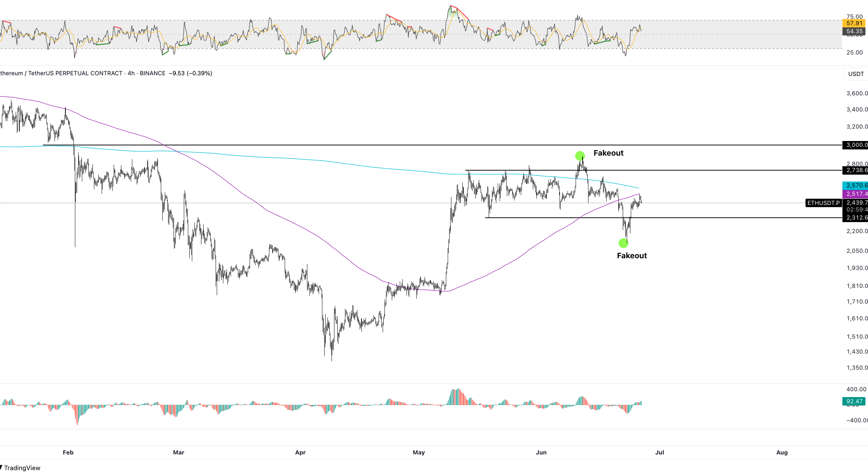868x476 pixels.
Task: Click the 400.00 histogram scale label
Action: pos(856,389)
